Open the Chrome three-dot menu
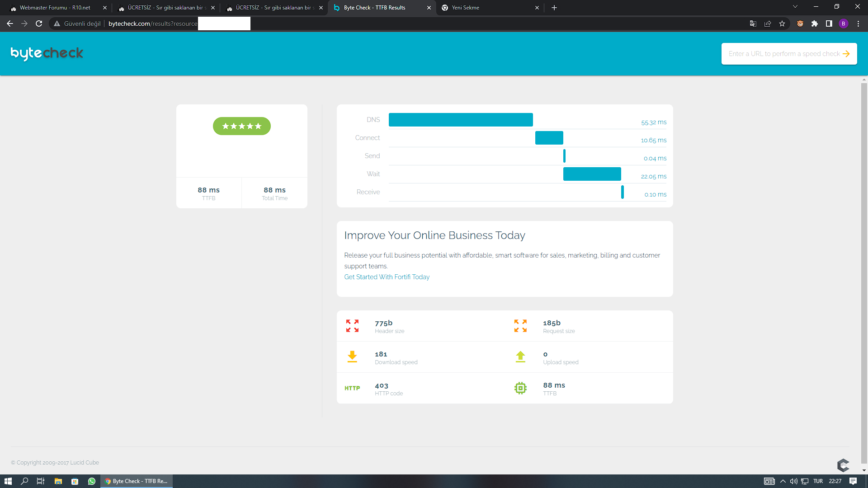Viewport: 868px width, 488px height. 858,23
